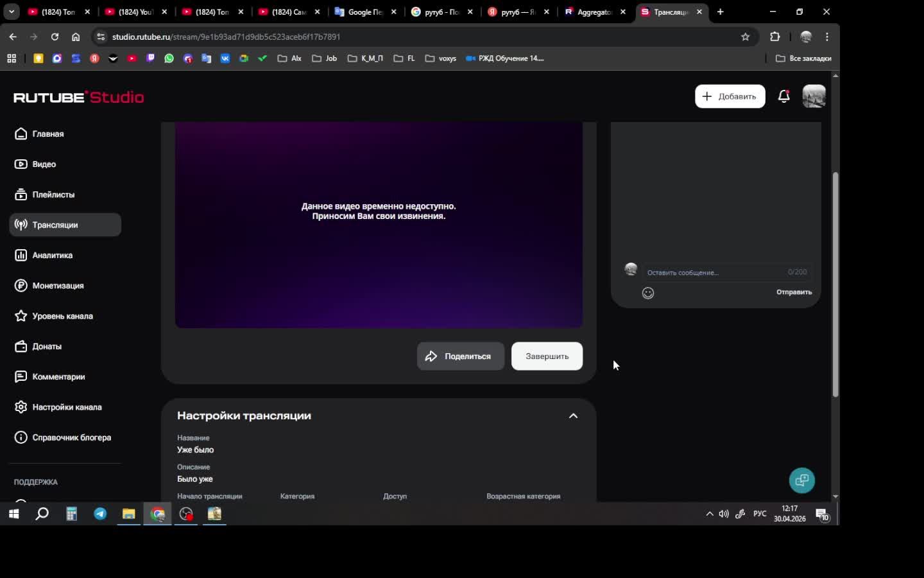Open the Chrome three-dot menu
The height and width of the screenshot is (578, 924).
[x=827, y=37]
